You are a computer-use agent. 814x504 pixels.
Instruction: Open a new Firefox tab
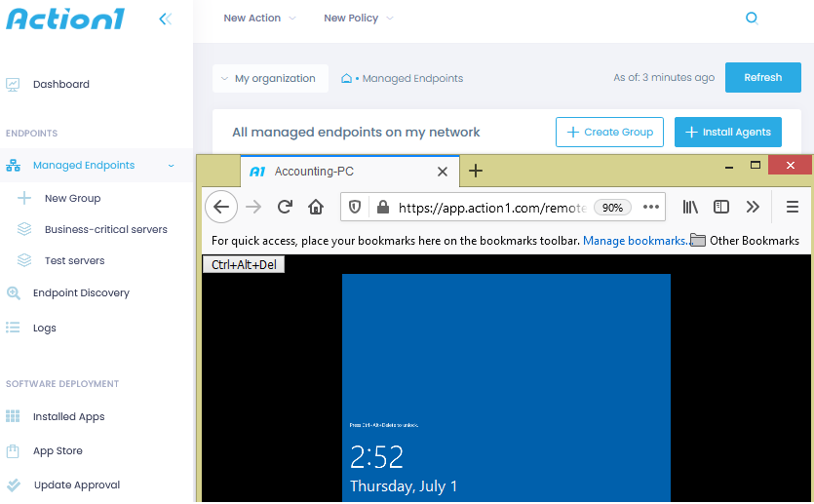[476, 171]
